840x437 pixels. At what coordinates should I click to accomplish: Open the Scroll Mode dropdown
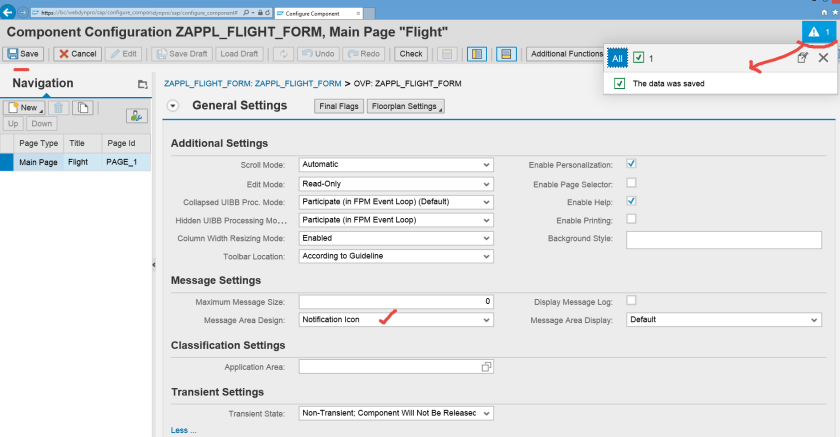click(x=396, y=165)
